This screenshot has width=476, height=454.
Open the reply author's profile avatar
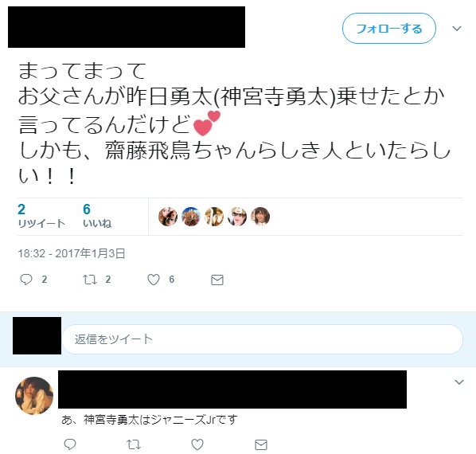[34, 395]
